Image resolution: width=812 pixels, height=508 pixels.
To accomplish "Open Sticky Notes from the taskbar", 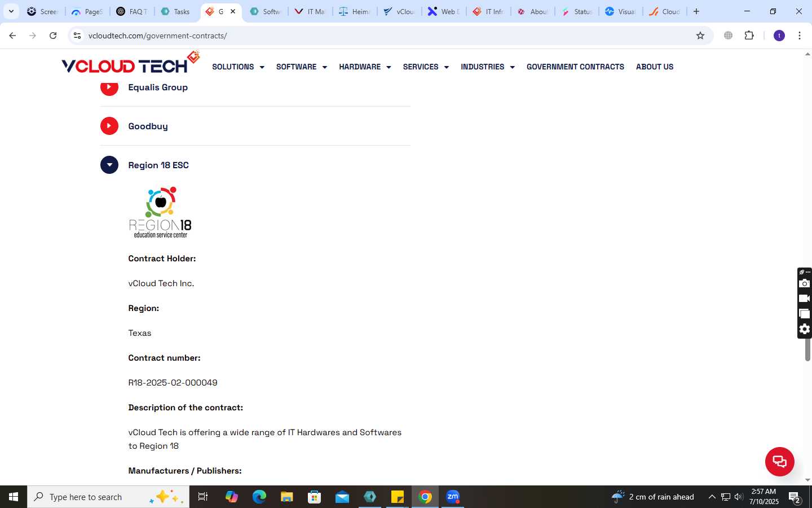I will tap(398, 497).
